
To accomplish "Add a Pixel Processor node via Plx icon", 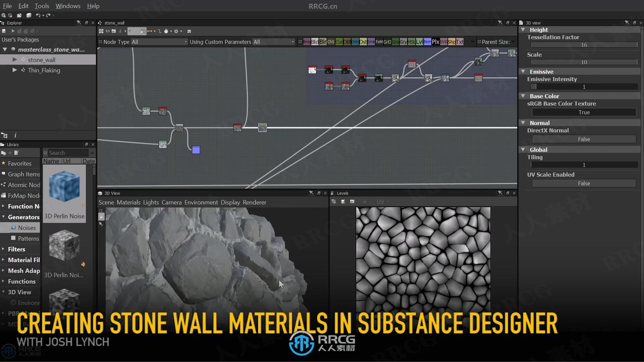I will (435, 42).
